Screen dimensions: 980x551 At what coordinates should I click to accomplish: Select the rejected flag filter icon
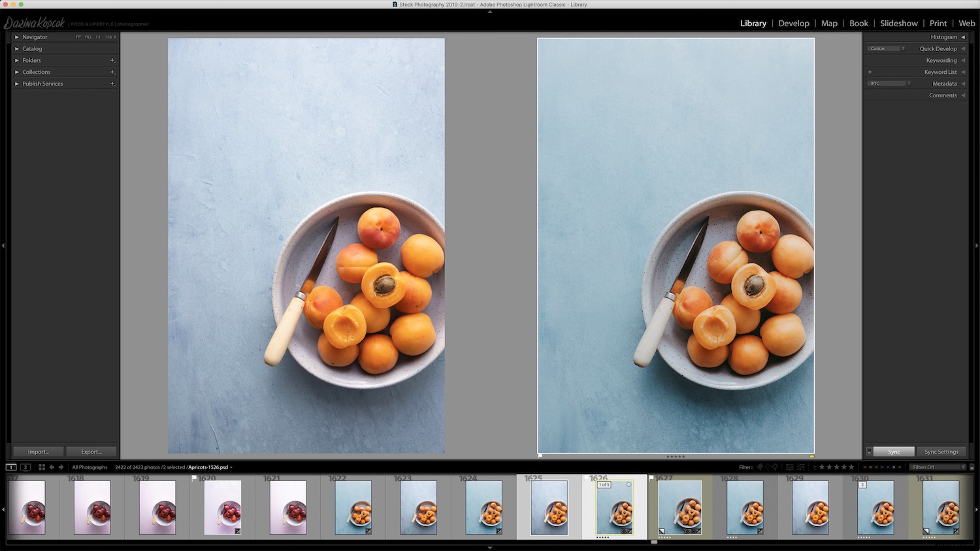[x=776, y=467]
